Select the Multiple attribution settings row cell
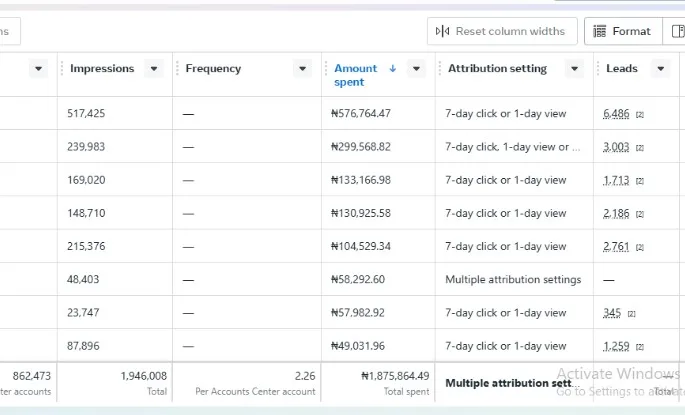Viewport: 685px width, 415px height. [x=513, y=280]
